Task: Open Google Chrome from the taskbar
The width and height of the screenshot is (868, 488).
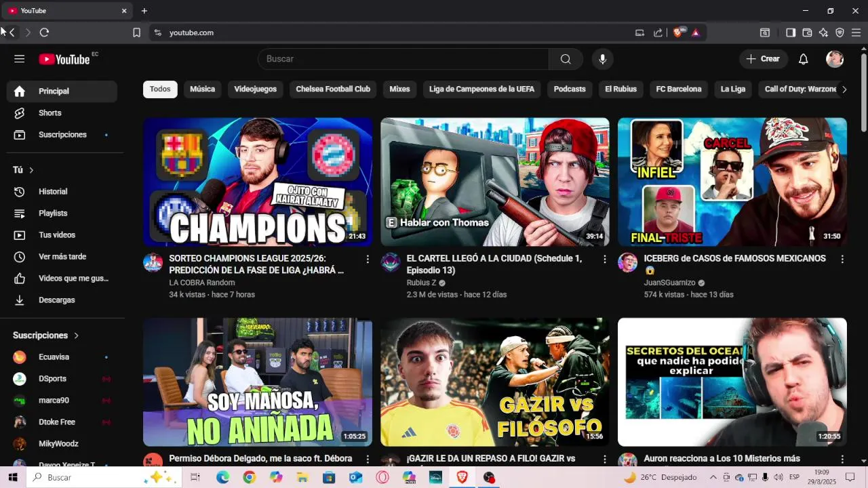Action: [249, 477]
